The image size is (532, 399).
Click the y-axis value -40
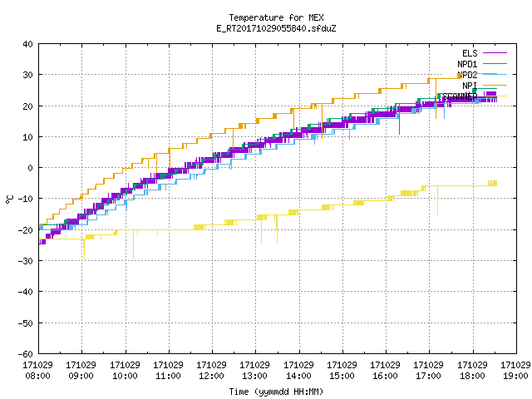coord(26,292)
